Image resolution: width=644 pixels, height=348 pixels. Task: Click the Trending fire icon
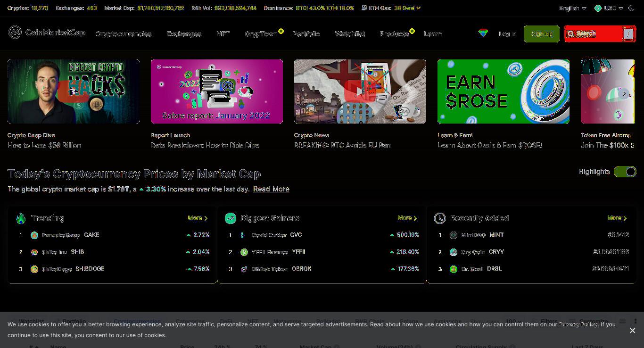[x=21, y=218]
